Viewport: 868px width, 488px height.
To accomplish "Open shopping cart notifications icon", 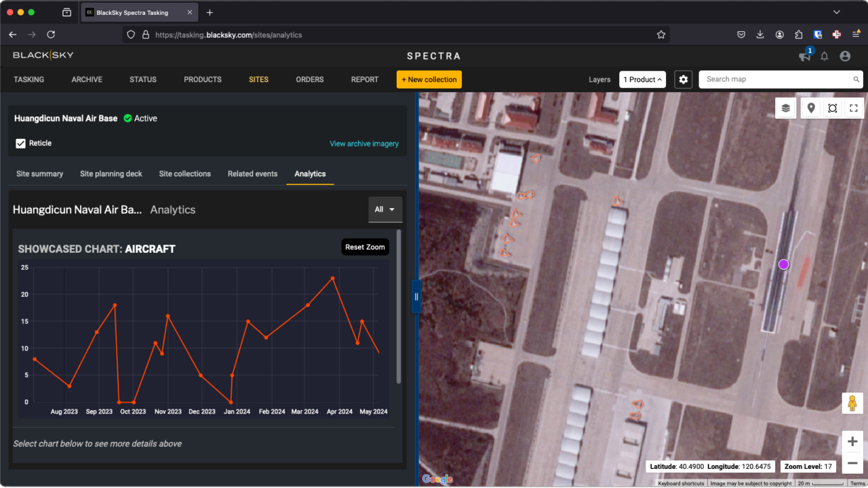I will pos(804,56).
